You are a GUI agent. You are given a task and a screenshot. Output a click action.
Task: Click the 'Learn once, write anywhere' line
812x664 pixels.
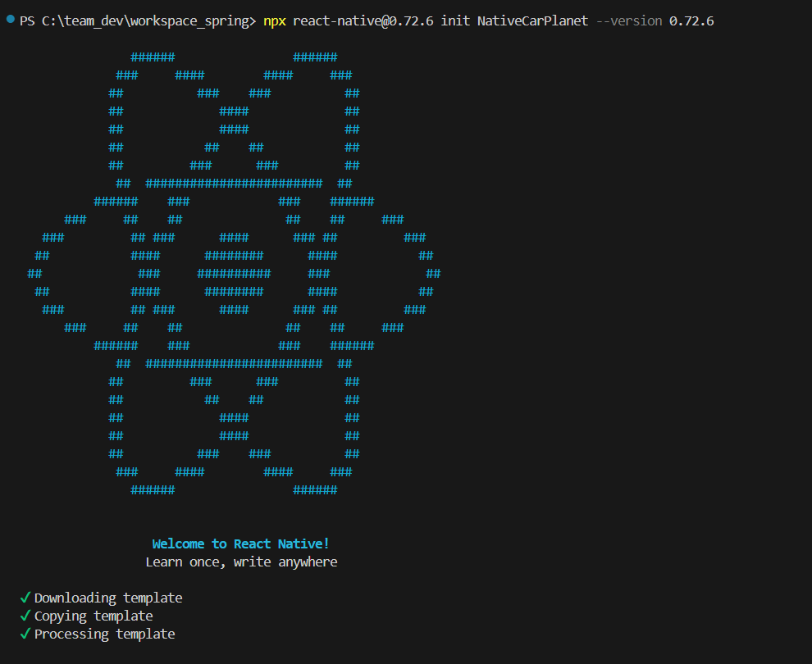(241, 562)
